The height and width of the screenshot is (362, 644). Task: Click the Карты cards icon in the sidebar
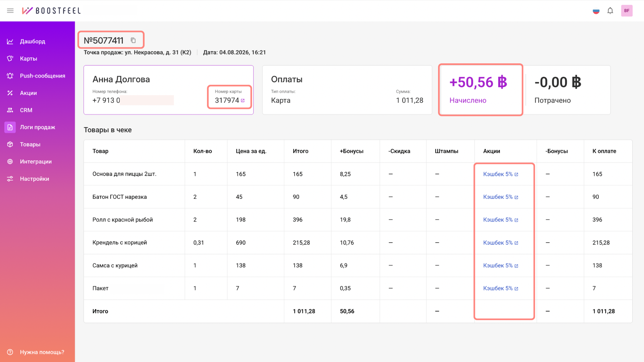coord(10,58)
